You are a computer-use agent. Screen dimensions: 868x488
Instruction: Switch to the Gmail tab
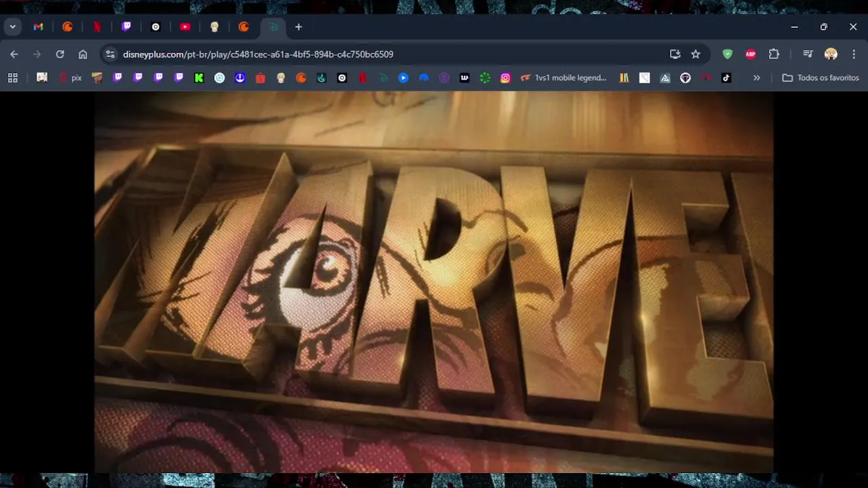38,27
